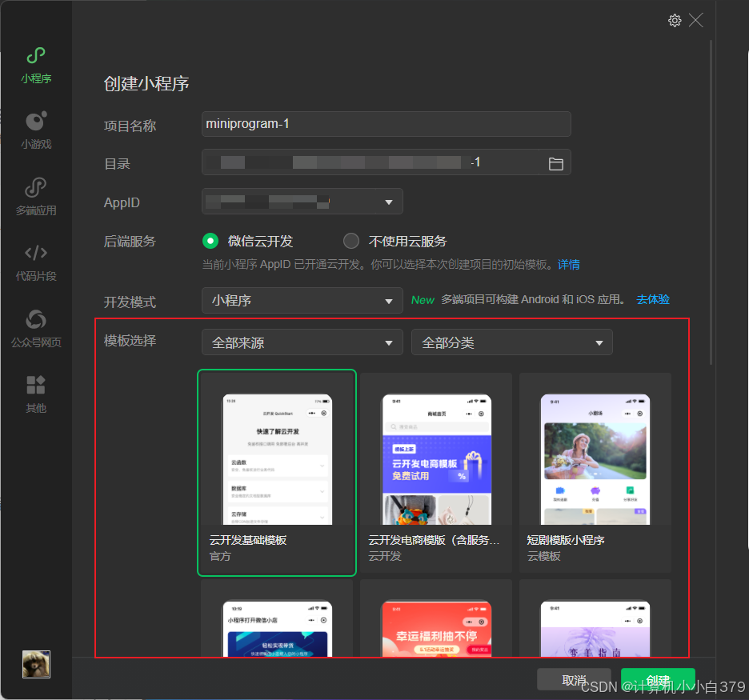
Task: Select the 幸运福利抽不停 template thumbnail
Action: pos(437,628)
